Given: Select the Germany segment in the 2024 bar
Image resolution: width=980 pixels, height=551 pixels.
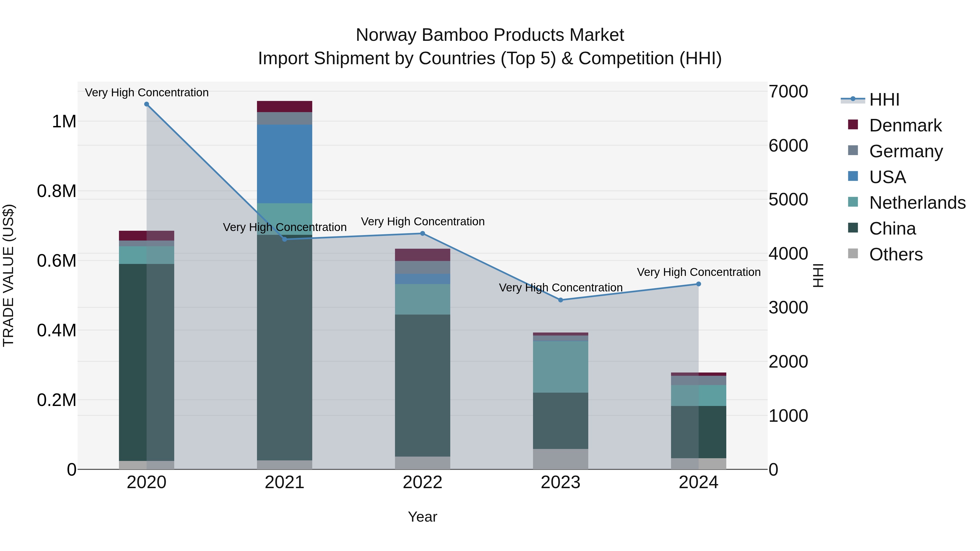Looking at the screenshot, I should pos(699,380).
